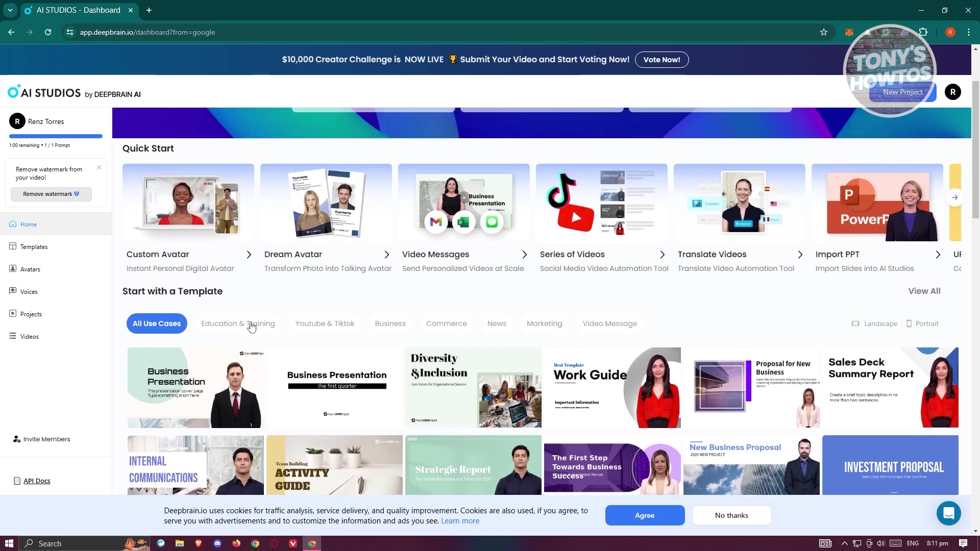Screen dimensions: 980x551
Task: Open the Windows Start menu
Action: point(9,543)
